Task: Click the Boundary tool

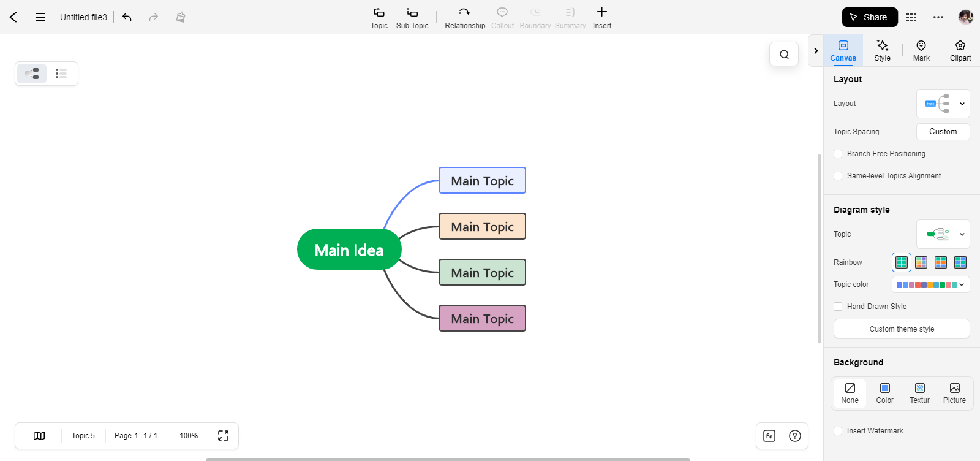Action: [x=535, y=18]
